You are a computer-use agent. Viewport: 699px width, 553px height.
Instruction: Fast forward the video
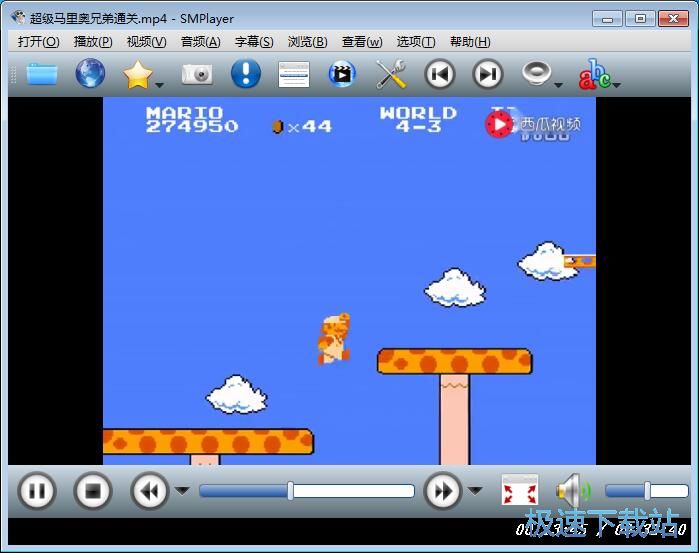442,491
